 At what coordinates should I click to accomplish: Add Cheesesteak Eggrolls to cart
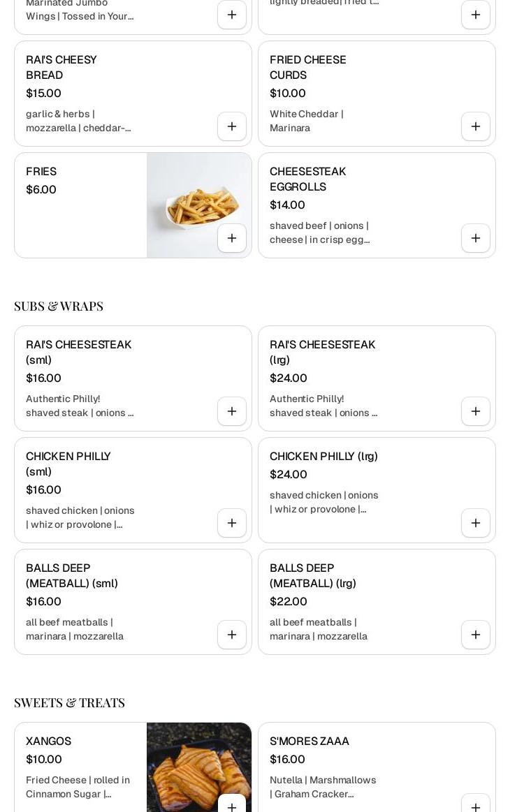476,238
